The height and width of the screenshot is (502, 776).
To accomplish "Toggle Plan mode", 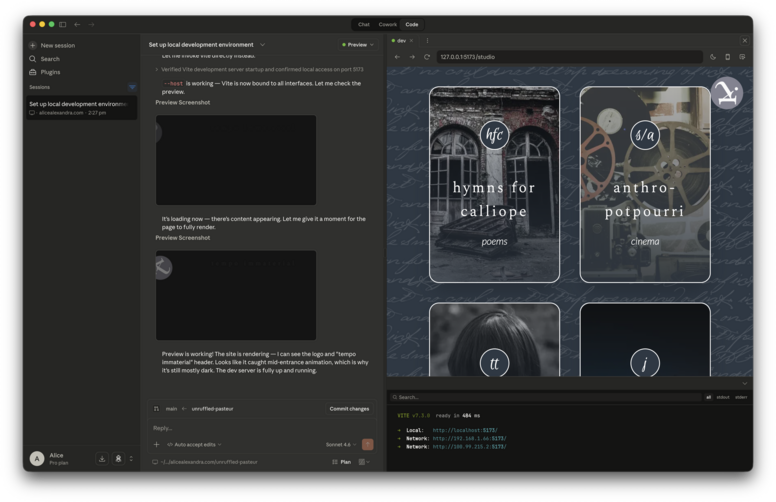I will click(341, 462).
